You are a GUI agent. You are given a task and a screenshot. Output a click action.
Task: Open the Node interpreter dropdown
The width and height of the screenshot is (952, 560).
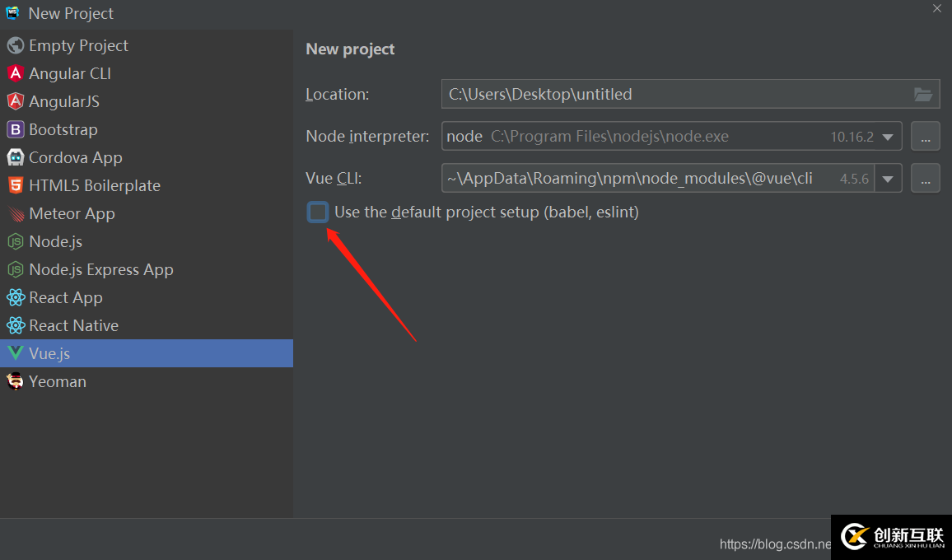[887, 136]
